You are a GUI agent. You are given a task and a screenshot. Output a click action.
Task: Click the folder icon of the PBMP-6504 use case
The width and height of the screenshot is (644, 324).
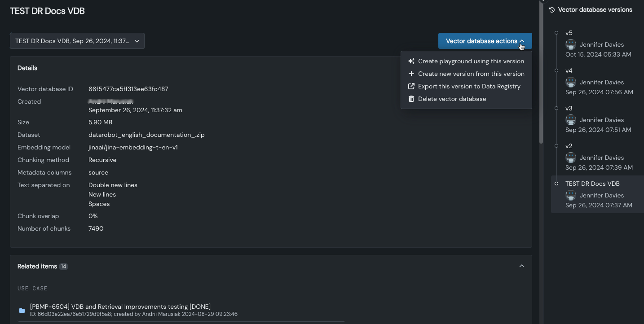point(22,310)
